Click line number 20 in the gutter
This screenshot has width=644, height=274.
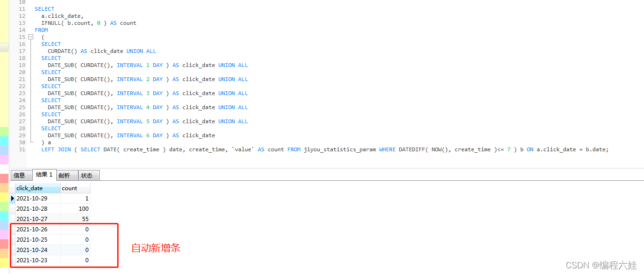(22, 72)
